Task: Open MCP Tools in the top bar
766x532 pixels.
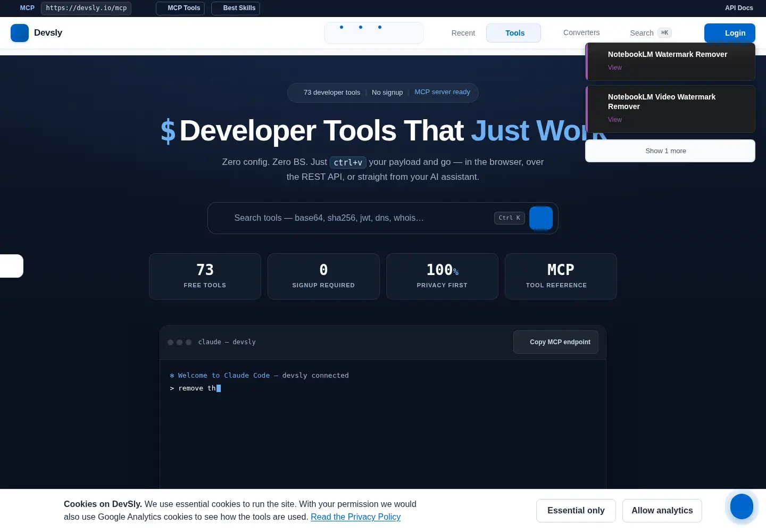Action: (x=180, y=8)
